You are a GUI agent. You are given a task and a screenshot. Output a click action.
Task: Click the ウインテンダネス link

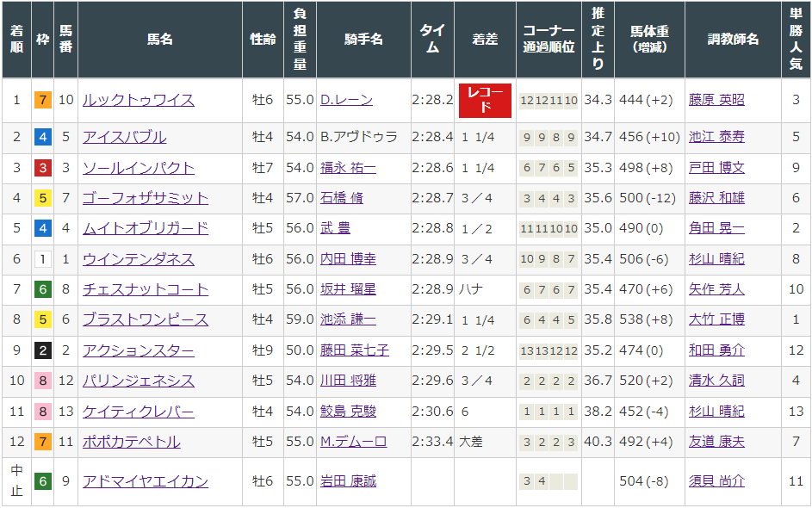[139, 259]
